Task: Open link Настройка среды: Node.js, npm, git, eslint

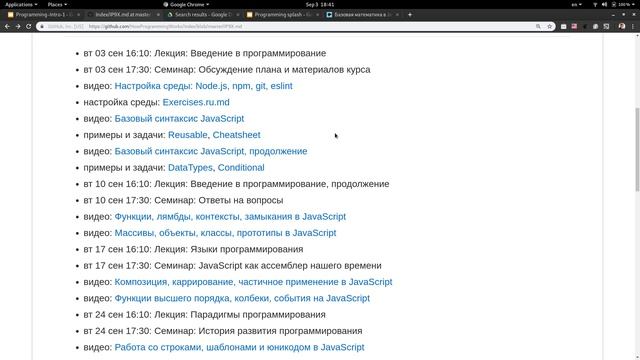Action: (203, 86)
